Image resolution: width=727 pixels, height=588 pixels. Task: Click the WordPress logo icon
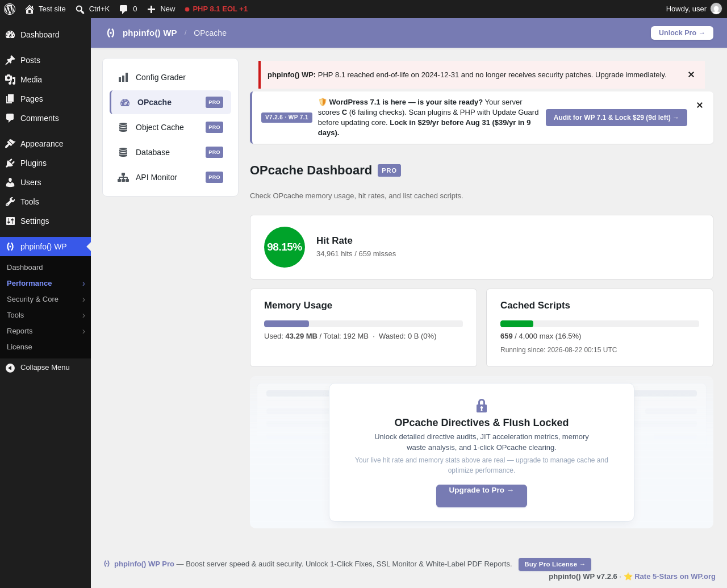[10, 9]
